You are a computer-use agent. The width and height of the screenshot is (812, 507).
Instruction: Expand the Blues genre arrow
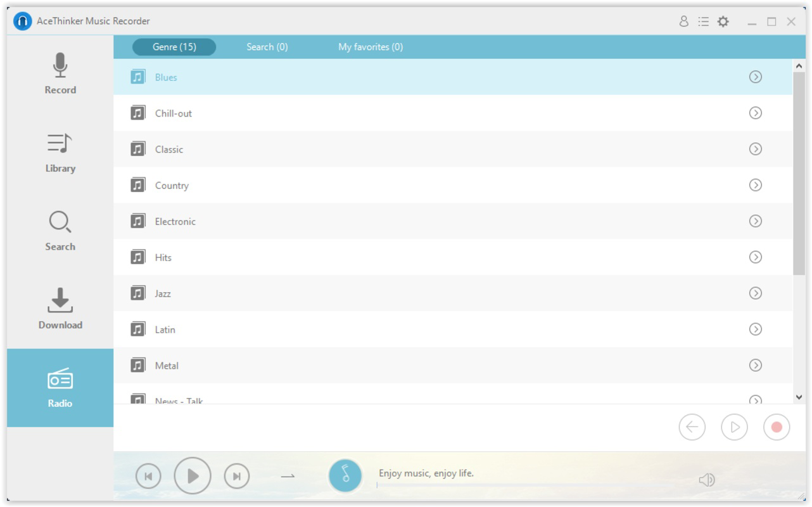coord(755,77)
